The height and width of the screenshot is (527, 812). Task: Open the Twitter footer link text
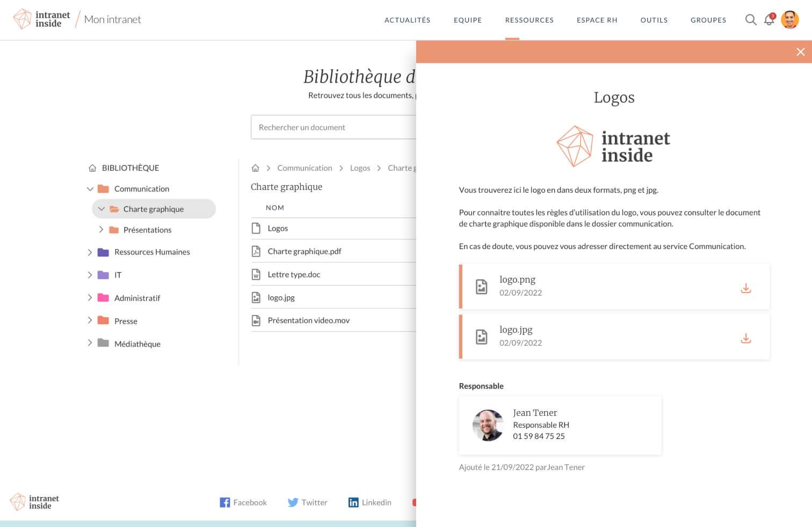314,502
